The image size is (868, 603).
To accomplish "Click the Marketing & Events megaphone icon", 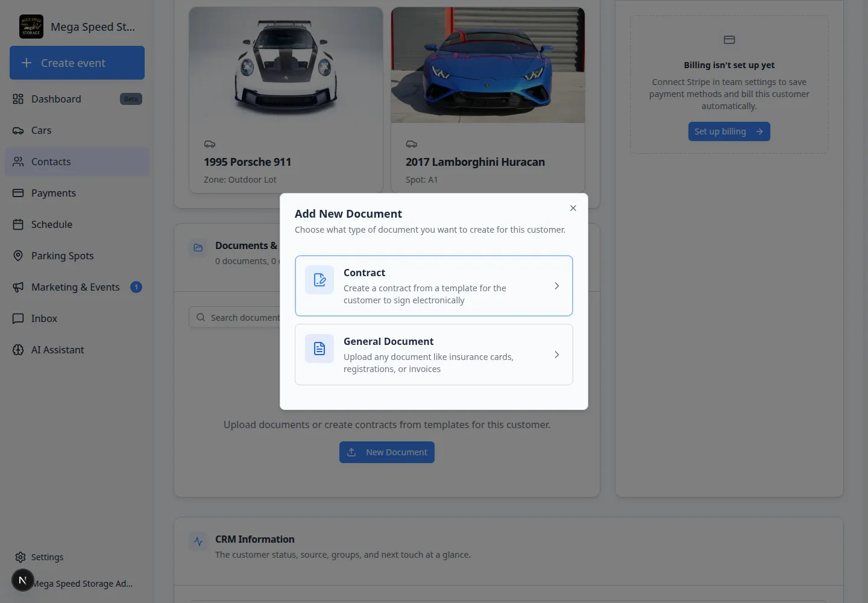I will 18,287.
